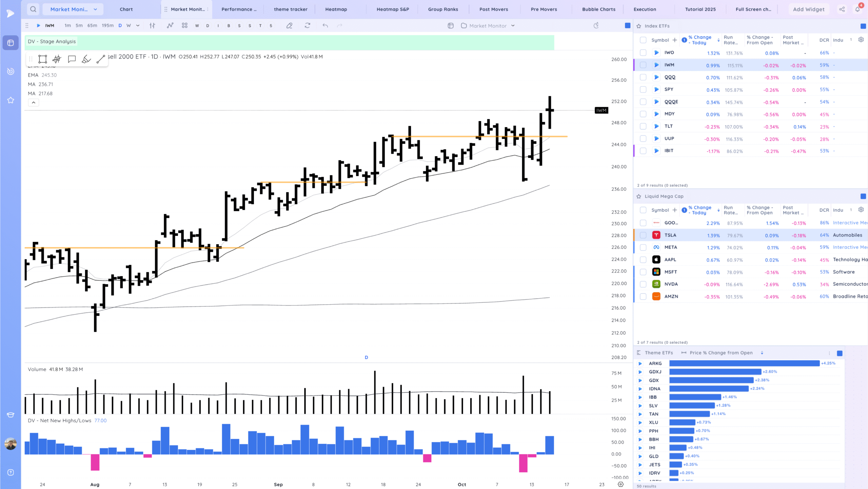
Task: Tick the NVDA row checkbox
Action: tap(643, 284)
